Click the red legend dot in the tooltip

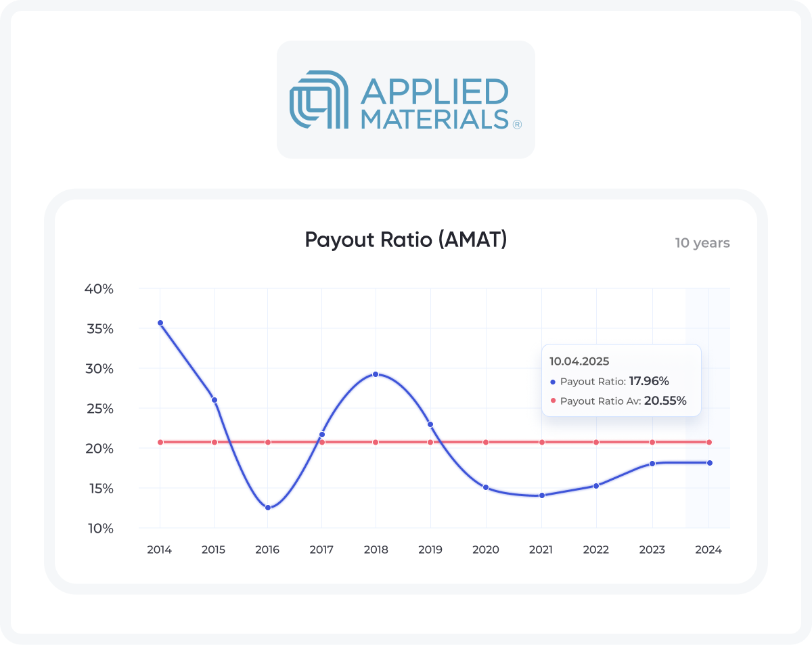tap(553, 401)
